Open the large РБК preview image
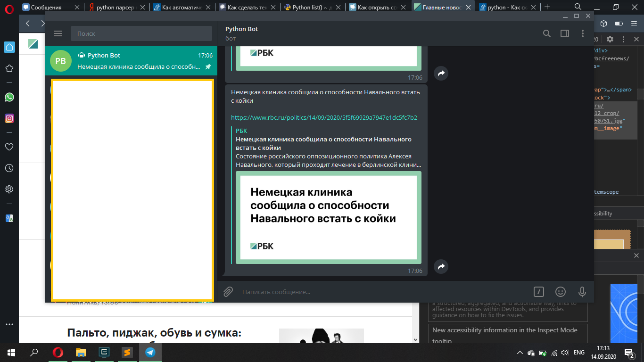644x362 pixels. (329, 217)
